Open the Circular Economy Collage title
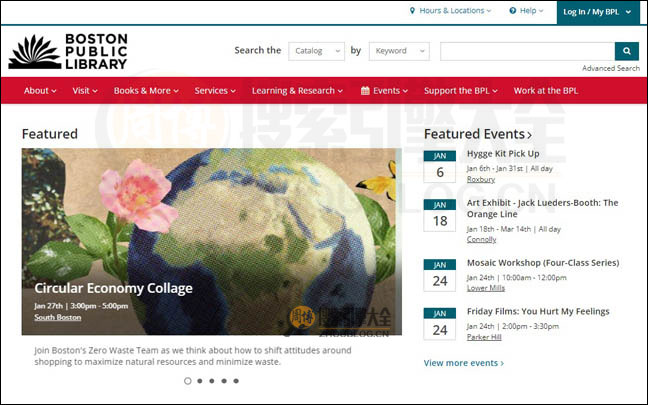The width and height of the screenshot is (648, 405). [113, 288]
